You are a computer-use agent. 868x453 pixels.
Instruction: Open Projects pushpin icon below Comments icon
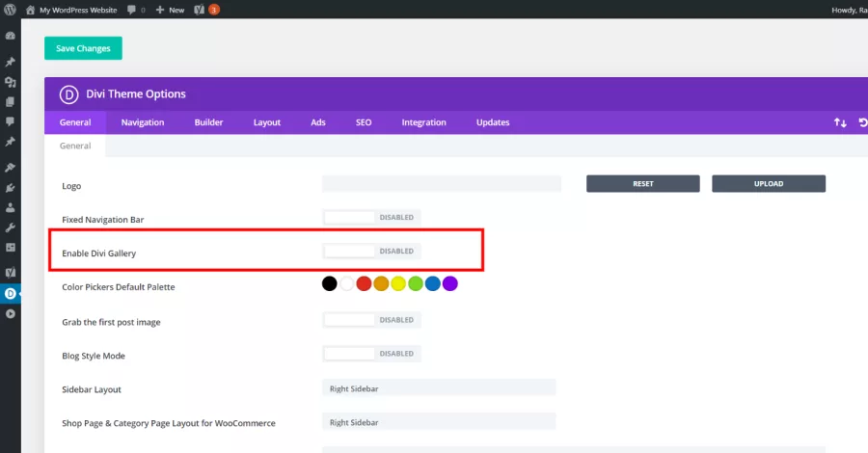[10, 142]
